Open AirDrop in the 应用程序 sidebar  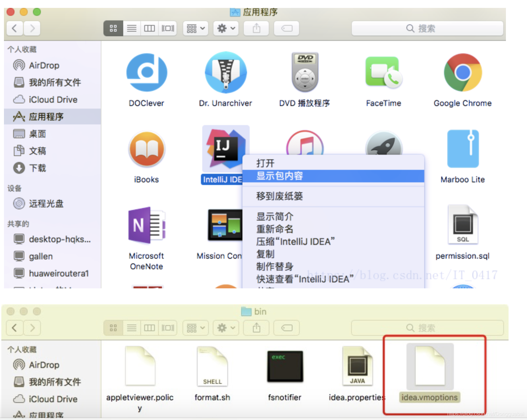44,65
